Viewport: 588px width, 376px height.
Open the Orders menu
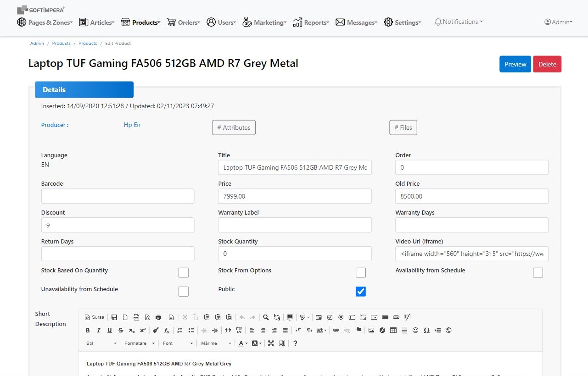[183, 22]
